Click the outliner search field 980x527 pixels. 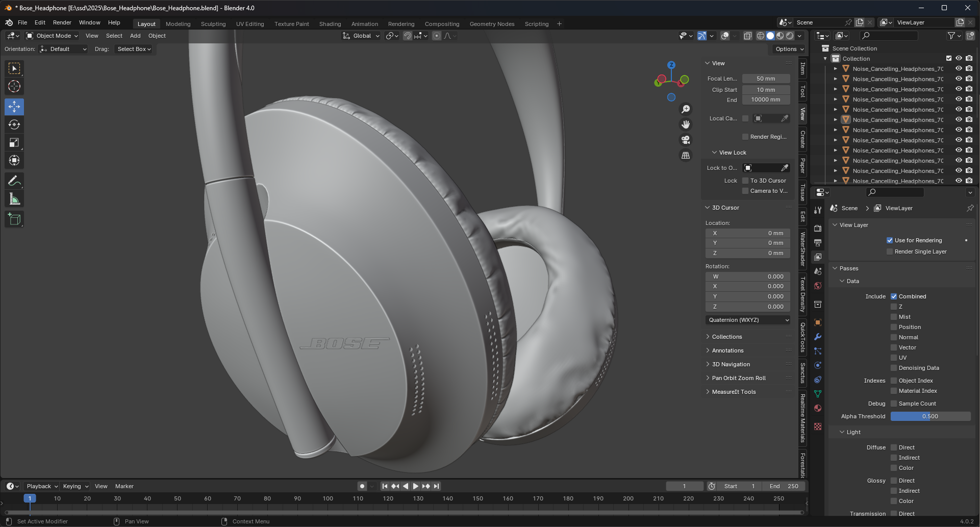pyautogui.click(x=889, y=36)
